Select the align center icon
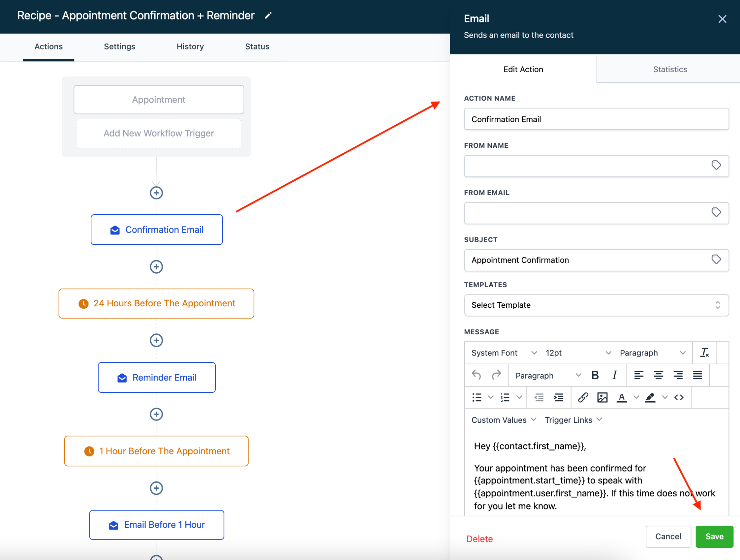Viewport: 740px width, 560px height. click(659, 375)
